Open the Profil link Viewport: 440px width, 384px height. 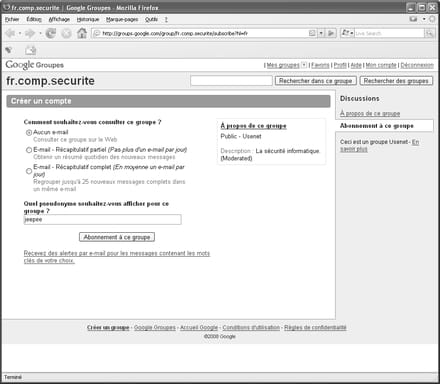click(340, 65)
